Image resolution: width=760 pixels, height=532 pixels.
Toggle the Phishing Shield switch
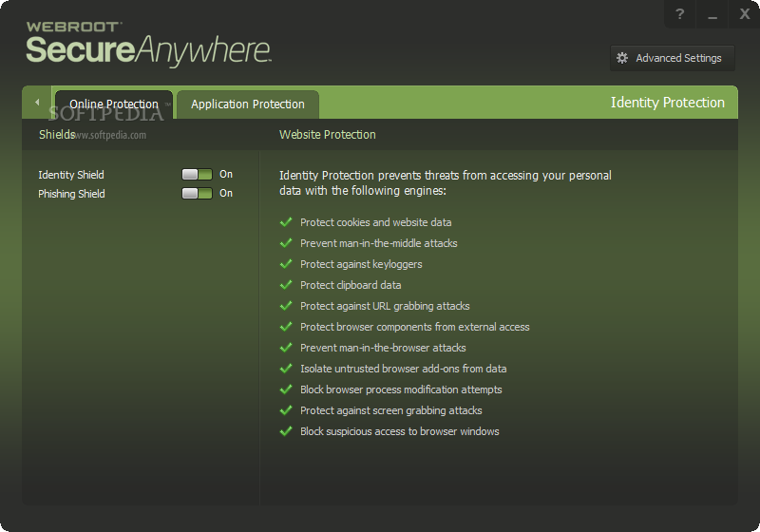(197, 193)
